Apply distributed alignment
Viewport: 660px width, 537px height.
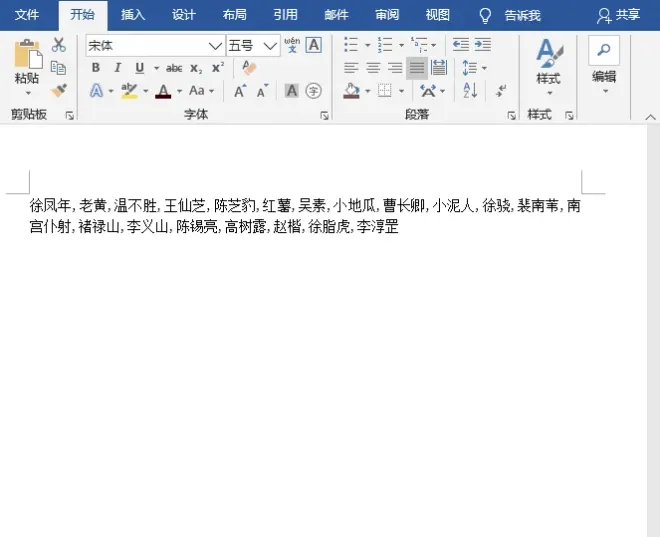pyautogui.click(x=439, y=68)
